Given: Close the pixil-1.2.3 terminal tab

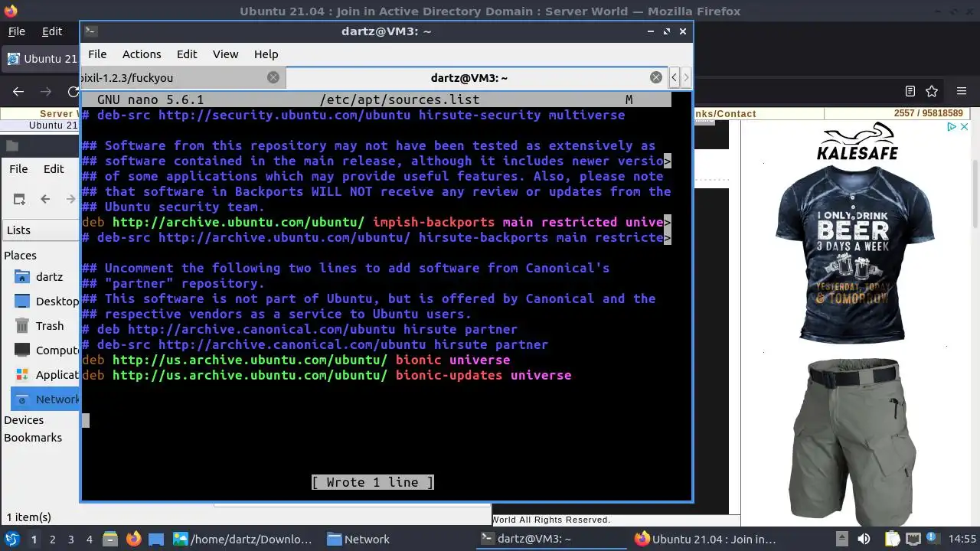Looking at the screenshot, I should (273, 77).
